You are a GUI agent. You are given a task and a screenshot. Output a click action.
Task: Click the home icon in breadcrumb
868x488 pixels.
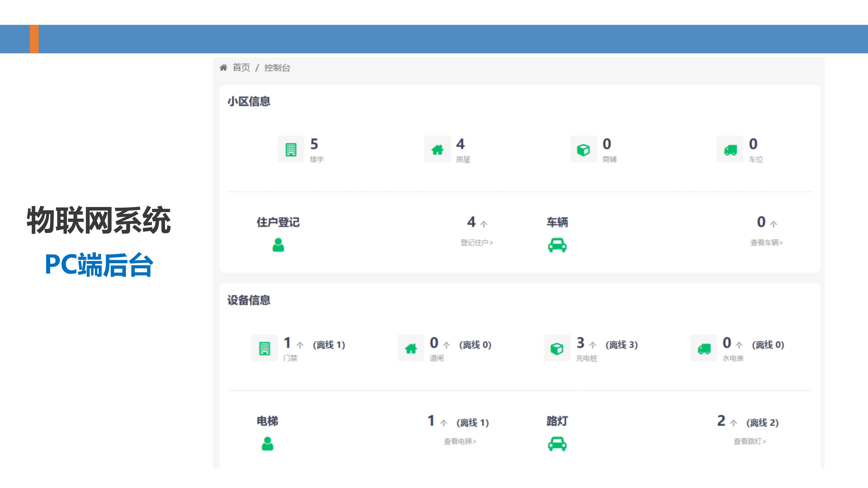click(x=223, y=68)
